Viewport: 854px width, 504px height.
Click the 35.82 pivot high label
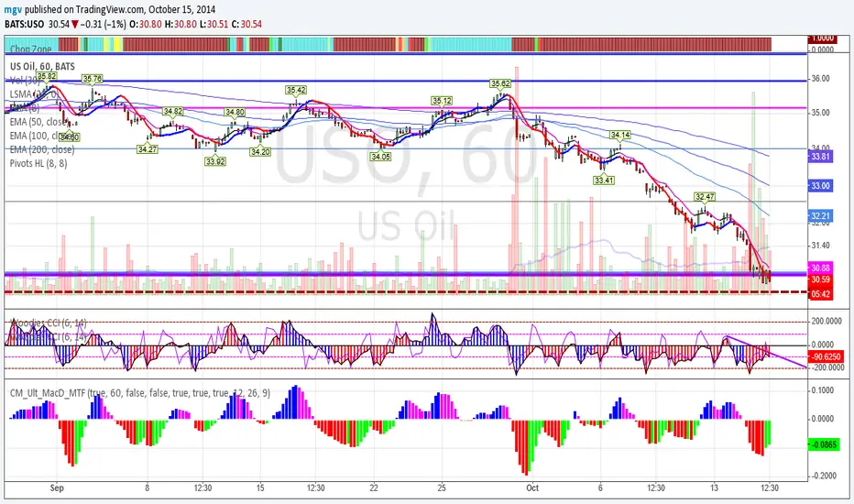pos(47,76)
